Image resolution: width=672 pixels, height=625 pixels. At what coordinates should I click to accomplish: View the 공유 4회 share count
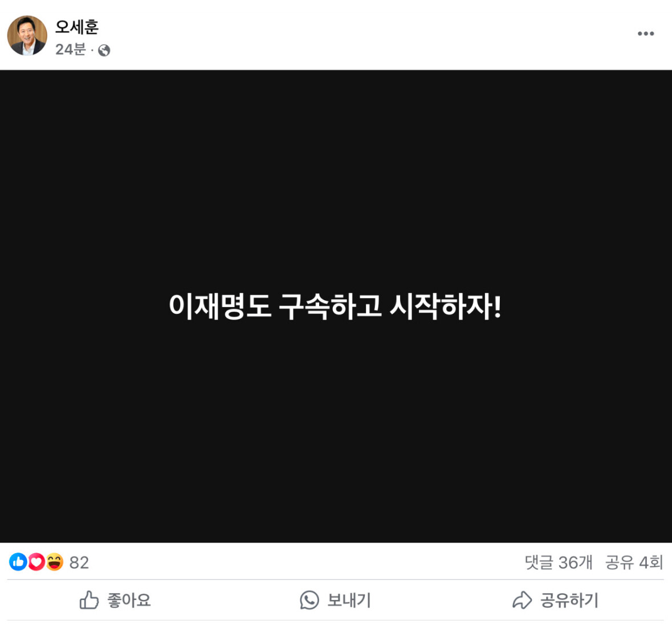[634, 562]
